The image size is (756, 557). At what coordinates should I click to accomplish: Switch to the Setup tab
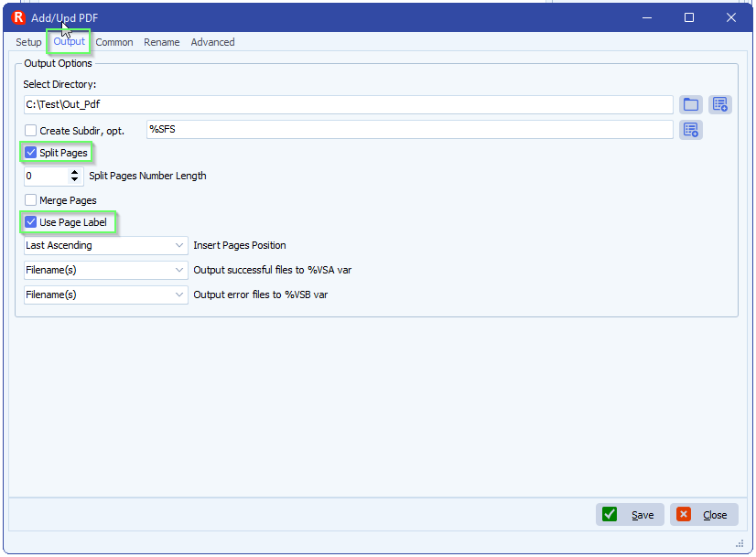coord(28,42)
